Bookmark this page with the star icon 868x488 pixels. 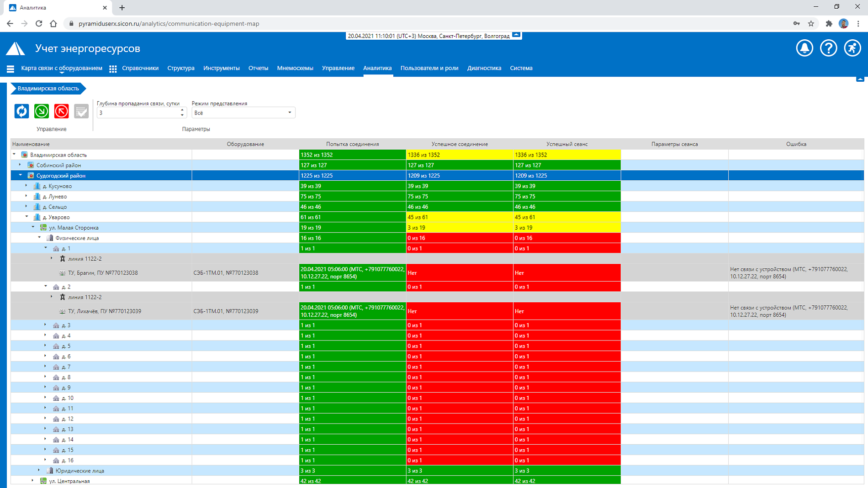point(811,24)
